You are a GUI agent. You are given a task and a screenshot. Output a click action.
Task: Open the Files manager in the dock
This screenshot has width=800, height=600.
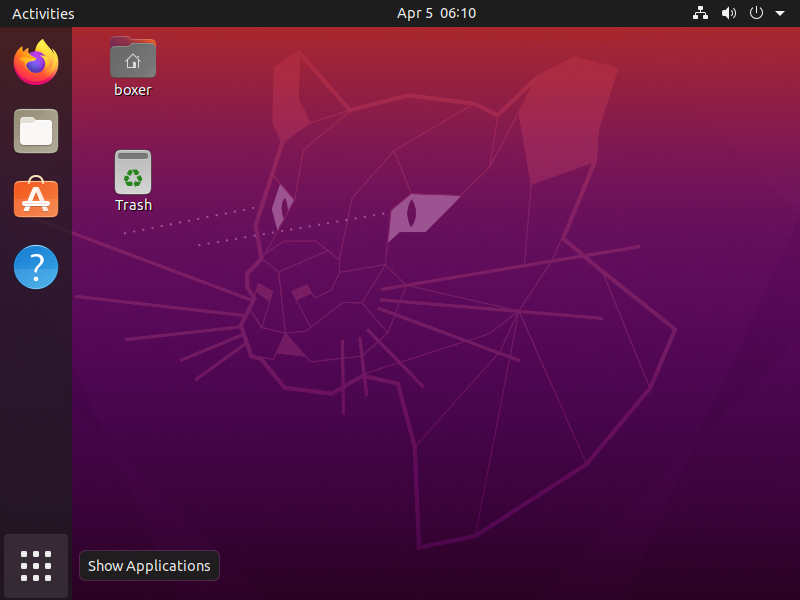(36, 131)
